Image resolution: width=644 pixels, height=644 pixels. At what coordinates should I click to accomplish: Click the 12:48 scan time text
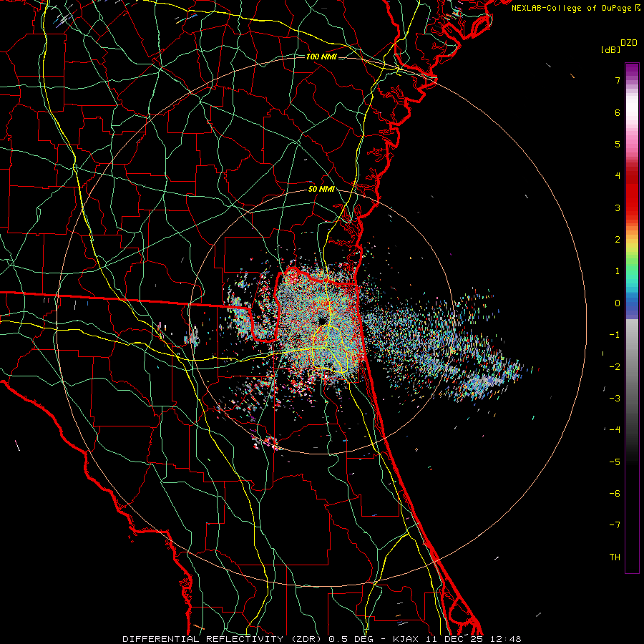pyautogui.click(x=506, y=639)
